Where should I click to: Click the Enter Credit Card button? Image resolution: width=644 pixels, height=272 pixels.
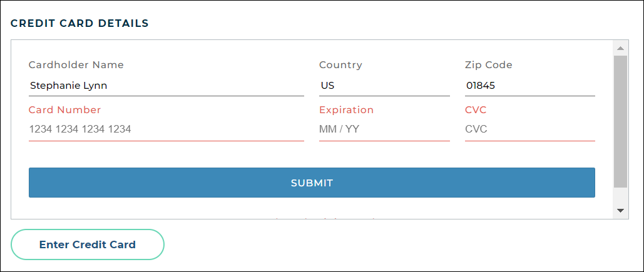tap(88, 244)
